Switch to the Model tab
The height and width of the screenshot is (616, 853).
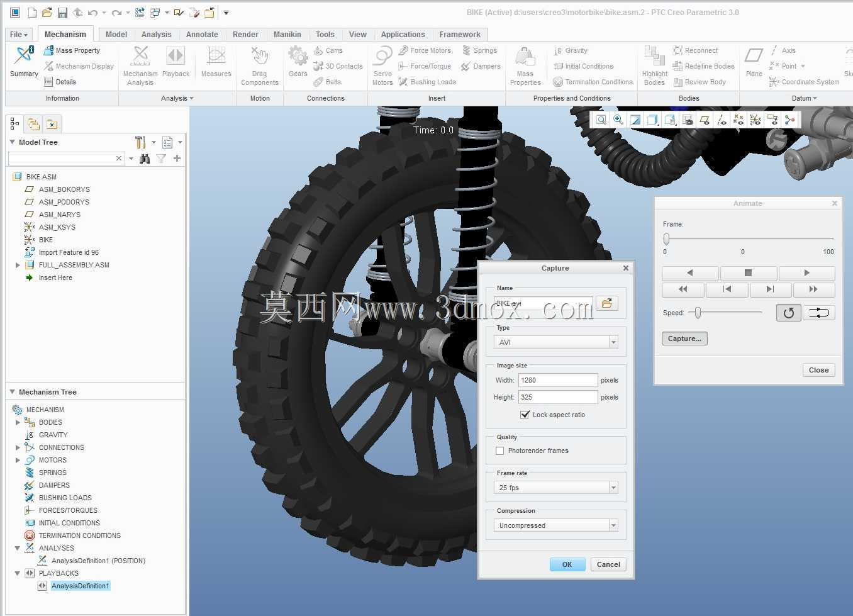click(116, 35)
